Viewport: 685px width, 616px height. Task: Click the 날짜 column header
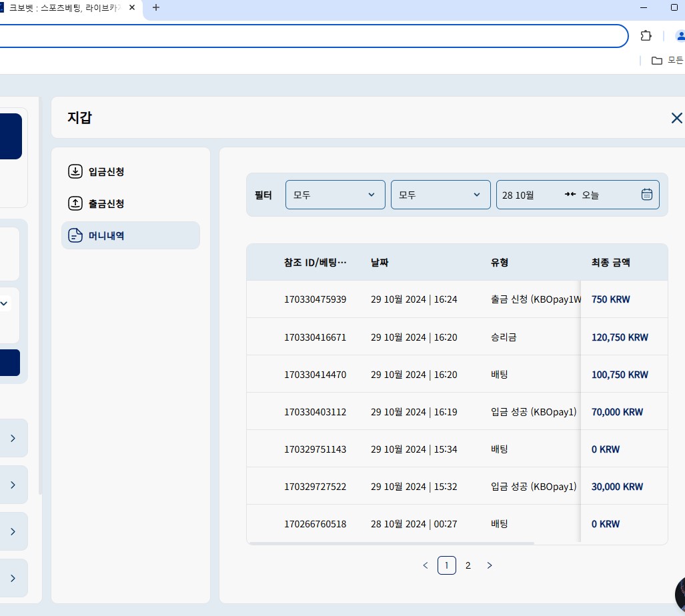380,263
